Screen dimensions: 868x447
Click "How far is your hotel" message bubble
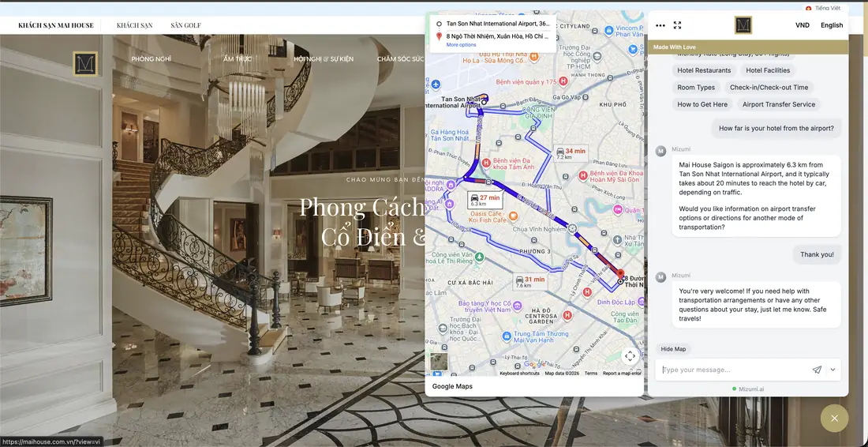[776, 128]
